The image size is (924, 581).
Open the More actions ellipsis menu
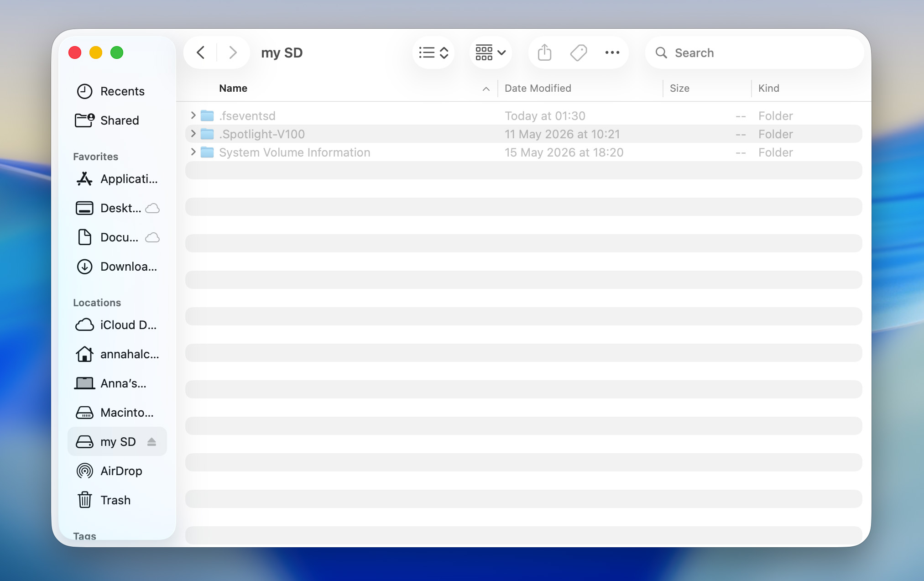point(612,52)
